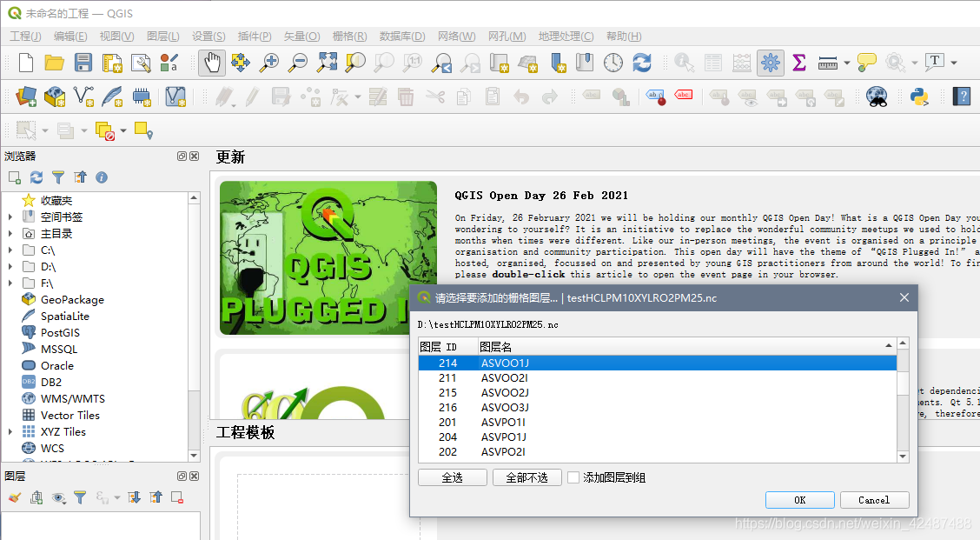Viewport: 980px width, 540px height.
Task: Open the 数据库(D) menu
Action: pyautogui.click(x=402, y=37)
